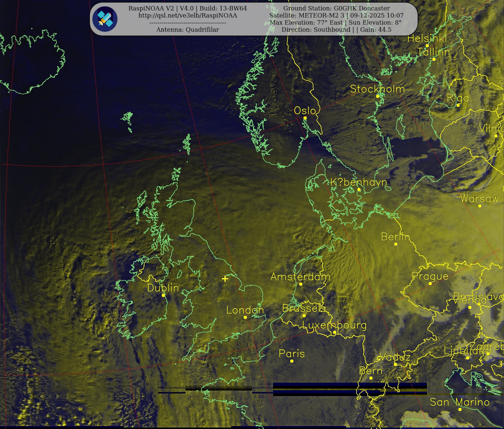Click the Prague city label
This screenshot has height=429, width=504.
(430, 276)
